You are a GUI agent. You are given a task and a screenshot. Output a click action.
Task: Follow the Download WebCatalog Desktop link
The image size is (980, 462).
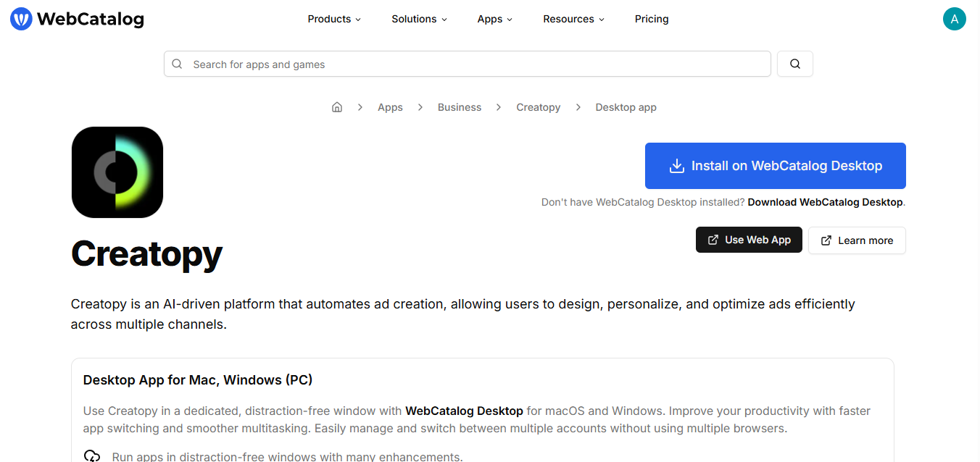pyautogui.click(x=826, y=202)
